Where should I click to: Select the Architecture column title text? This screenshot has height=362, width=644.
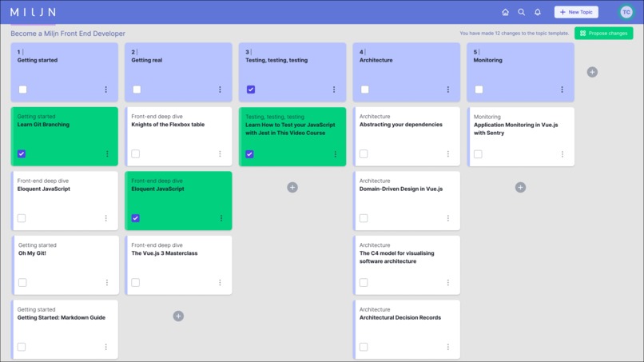coord(376,60)
